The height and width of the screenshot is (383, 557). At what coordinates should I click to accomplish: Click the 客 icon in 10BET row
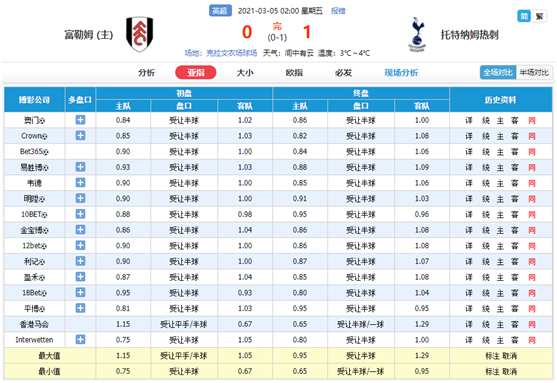(515, 215)
